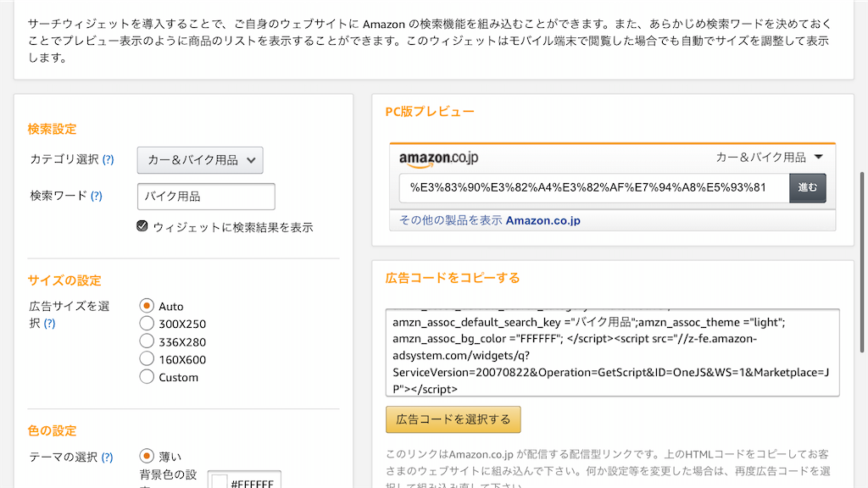Open テーマの選択 help (?) link
Viewport: 868px width, 488px height.
pyautogui.click(x=107, y=457)
